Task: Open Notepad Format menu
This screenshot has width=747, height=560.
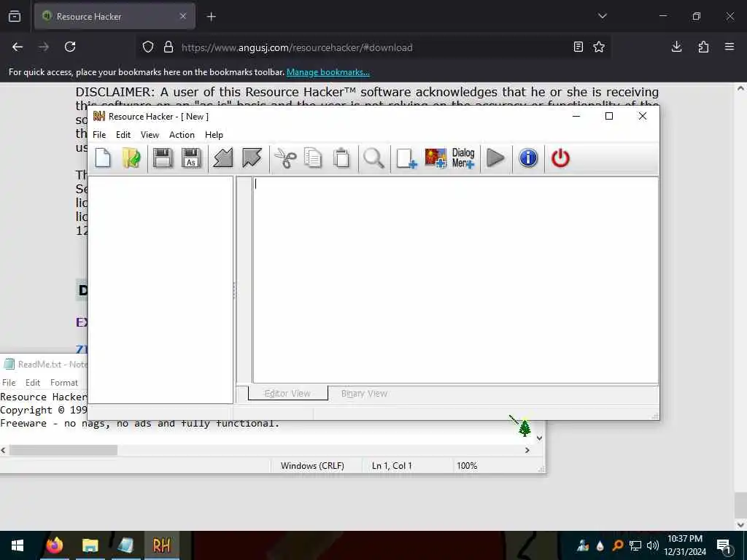Action: point(64,382)
